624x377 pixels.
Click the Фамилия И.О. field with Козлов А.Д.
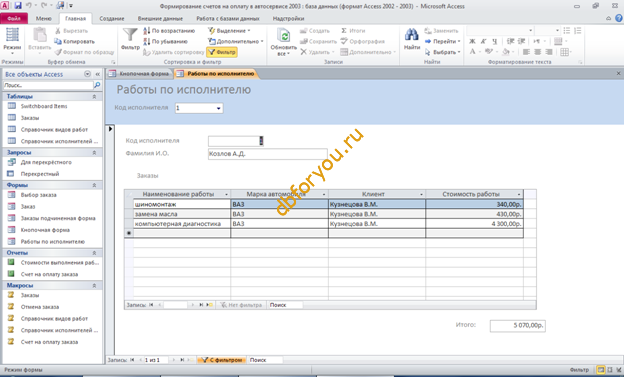tap(267, 154)
